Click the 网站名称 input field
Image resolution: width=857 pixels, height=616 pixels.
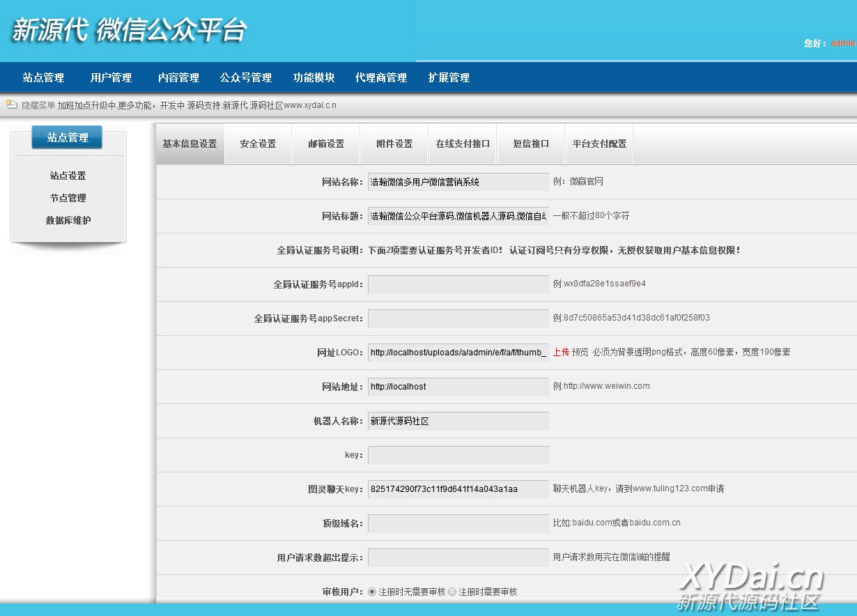pyautogui.click(x=458, y=182)
